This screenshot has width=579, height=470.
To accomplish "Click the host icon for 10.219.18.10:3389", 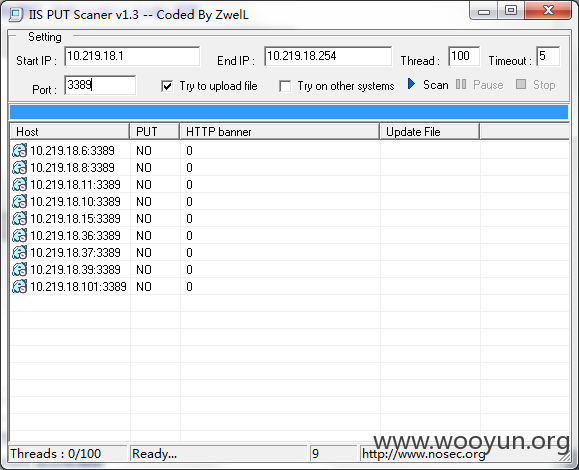I will [20, 202].
